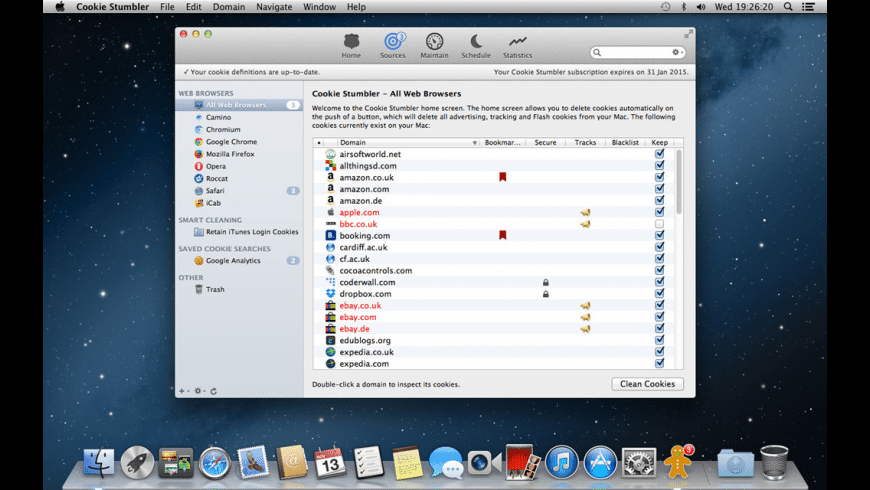This screenshot has height=490, width=870.
Task: Open the Cookie Stumbler application menu
Action: point(113,7)
